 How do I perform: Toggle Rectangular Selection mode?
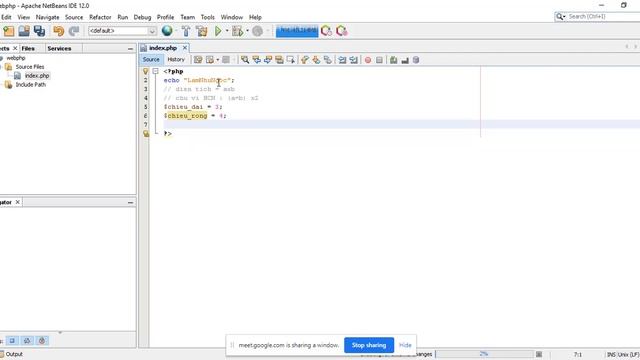291,60
